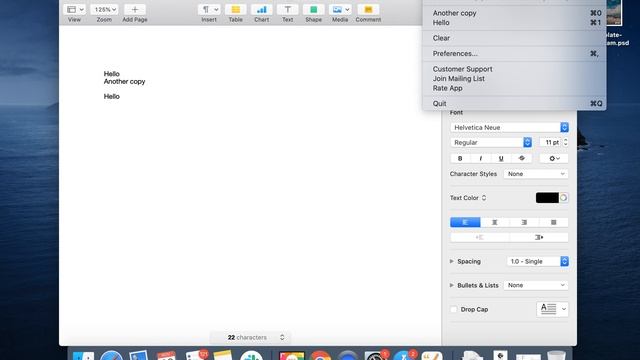Select Clear in the clipboard menu
The width and height of the screenshot is (640, 360).
(x=514, y=38)
